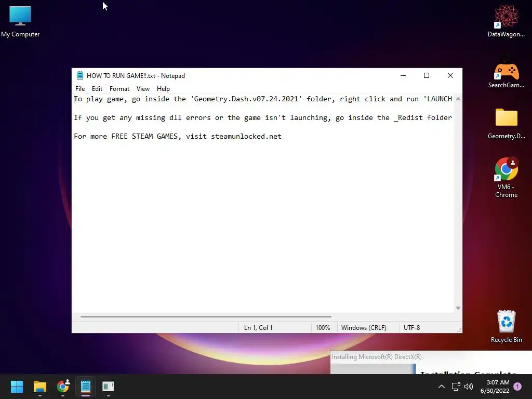Click the vertical scrollbar up arrow
This screenshot has width=532, height=399.
tap(458, 99)
